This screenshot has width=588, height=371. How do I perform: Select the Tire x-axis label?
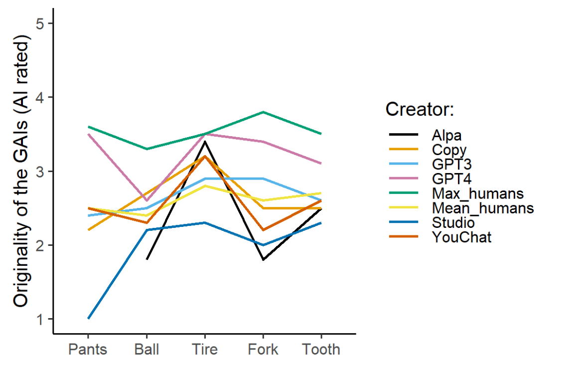click(205, 349)
